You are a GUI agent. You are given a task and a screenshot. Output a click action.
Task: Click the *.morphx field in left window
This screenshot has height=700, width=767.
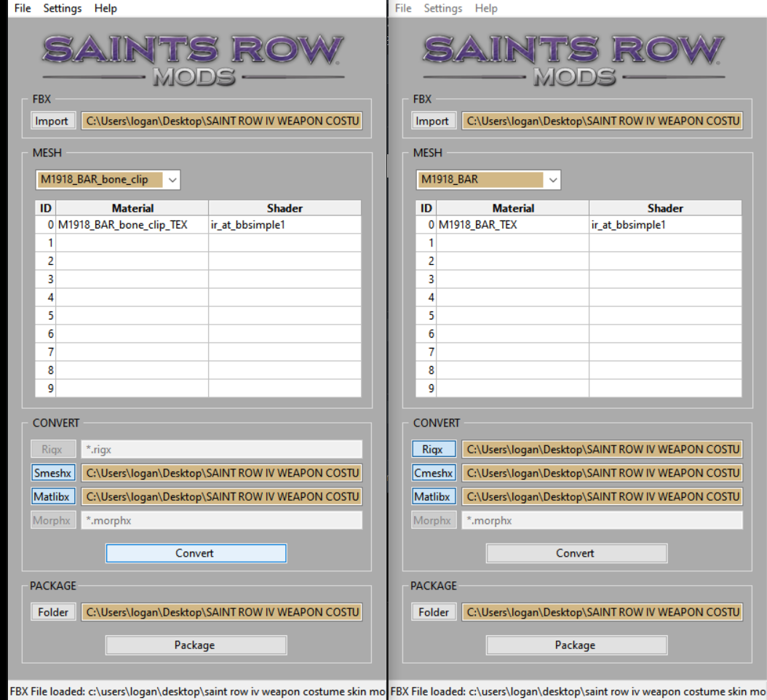[x=222, y=520]
